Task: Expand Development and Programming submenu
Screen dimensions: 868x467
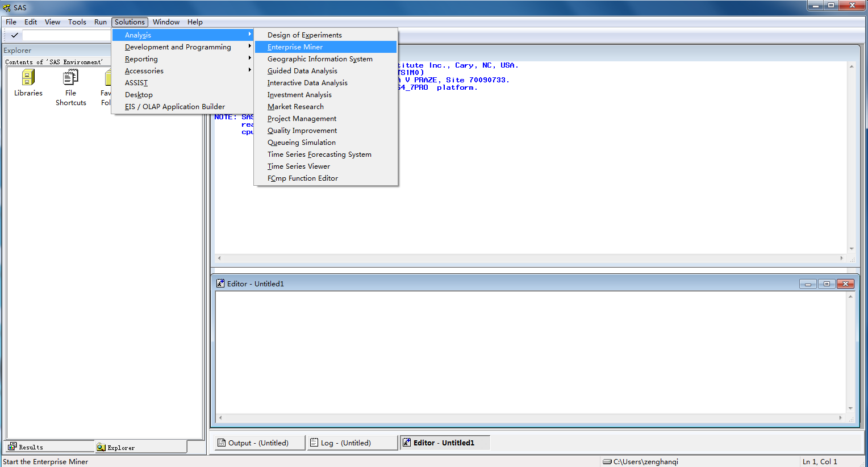Action: (183, 47)
